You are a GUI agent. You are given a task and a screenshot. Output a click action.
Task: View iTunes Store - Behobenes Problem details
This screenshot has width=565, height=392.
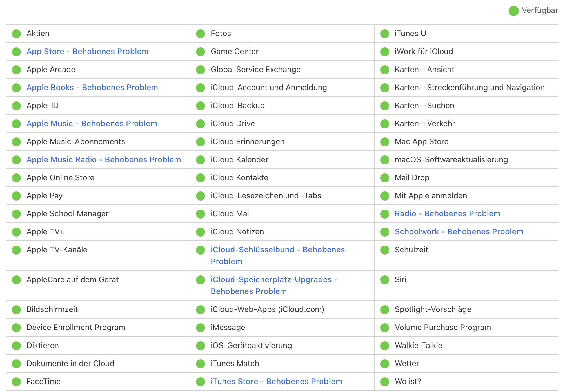[x=276, y=382]
